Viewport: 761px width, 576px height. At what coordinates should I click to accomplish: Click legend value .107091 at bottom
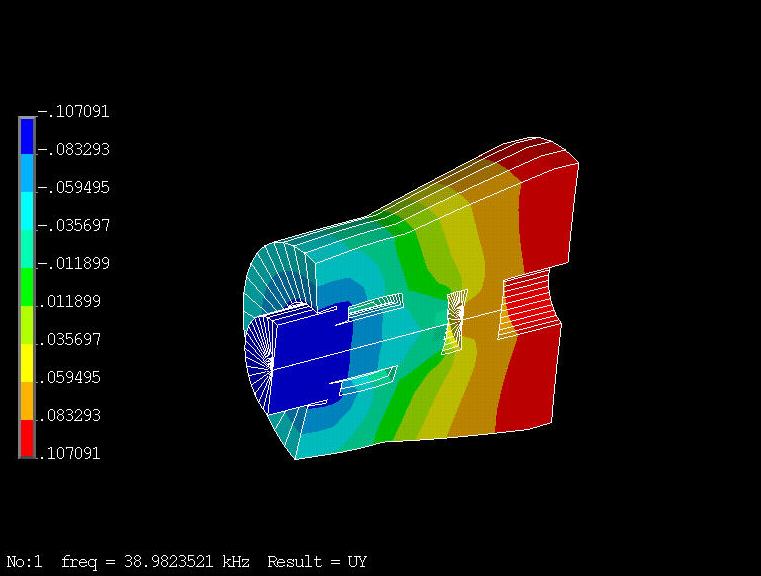click(x=71, y=453)
